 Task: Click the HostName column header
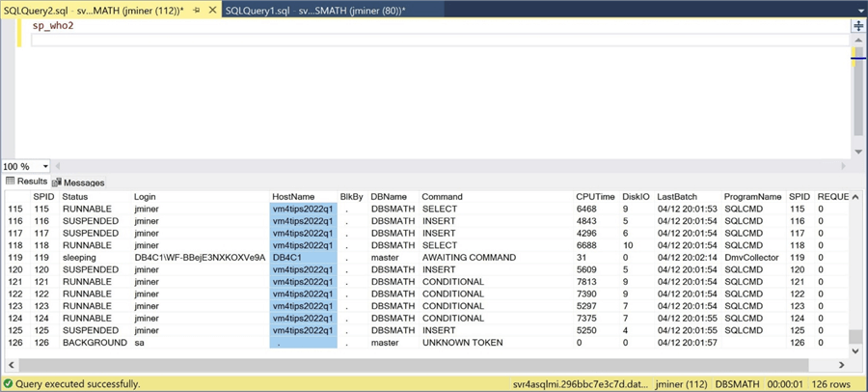coord(293,196)
